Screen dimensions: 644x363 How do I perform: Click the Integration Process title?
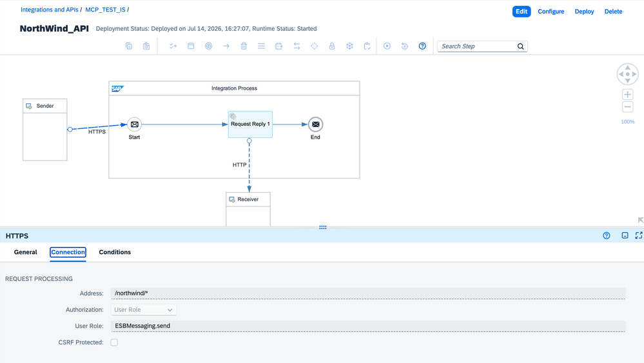[x=234, y=88]
